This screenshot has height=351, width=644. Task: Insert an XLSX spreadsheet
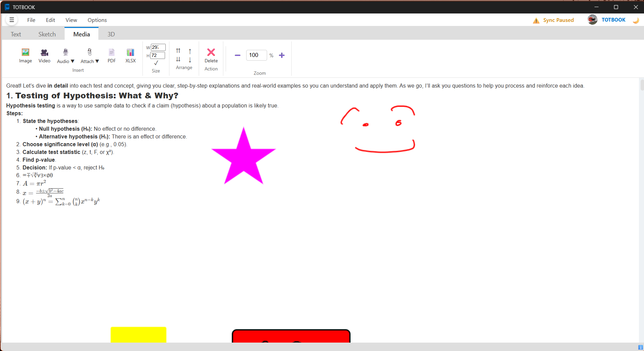click(x=130, y=56)
